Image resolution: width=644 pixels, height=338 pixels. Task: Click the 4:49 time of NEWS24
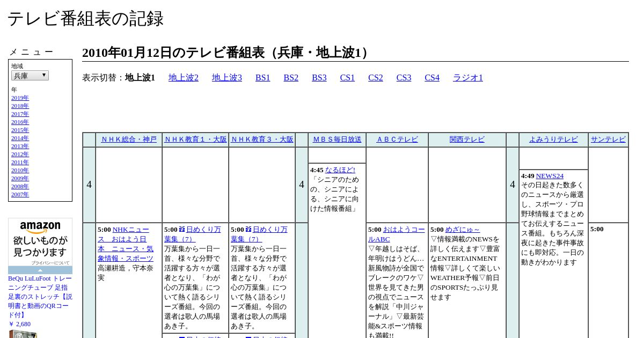click(x=528, y=176)
